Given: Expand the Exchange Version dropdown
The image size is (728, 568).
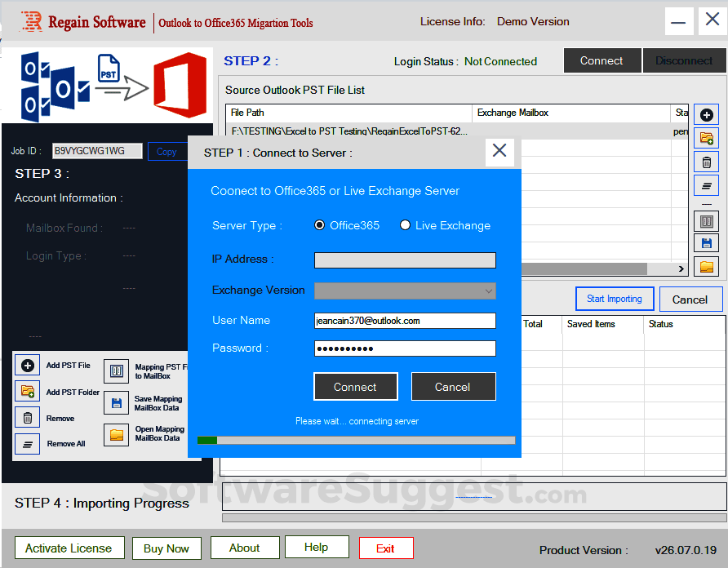Looking at the screenshot, I should click(x=488, y=291).
